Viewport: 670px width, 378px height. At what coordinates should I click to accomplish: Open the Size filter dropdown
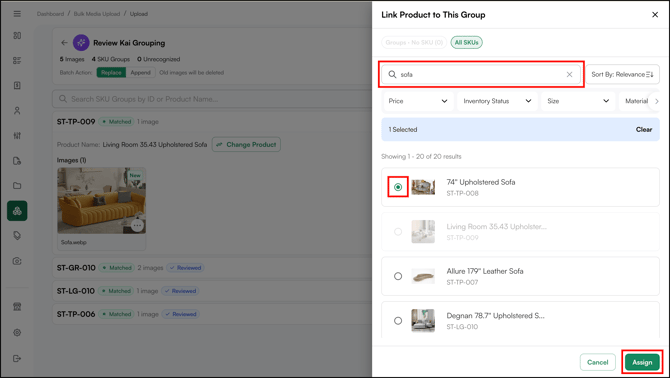(x=578, y=101)
